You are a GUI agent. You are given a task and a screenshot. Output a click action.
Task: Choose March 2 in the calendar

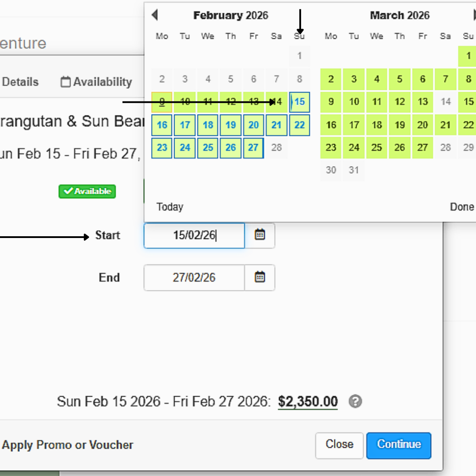click(x=331, y=79)
